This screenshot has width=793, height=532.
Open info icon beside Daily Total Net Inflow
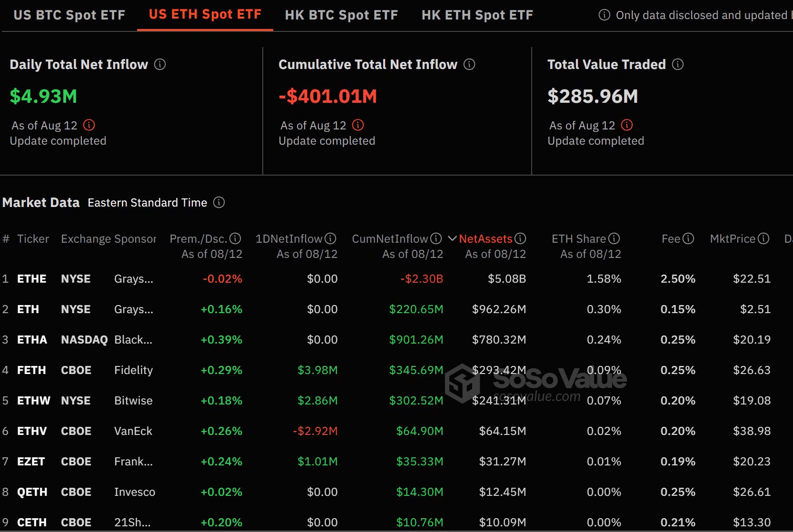[x=160, y=64]
